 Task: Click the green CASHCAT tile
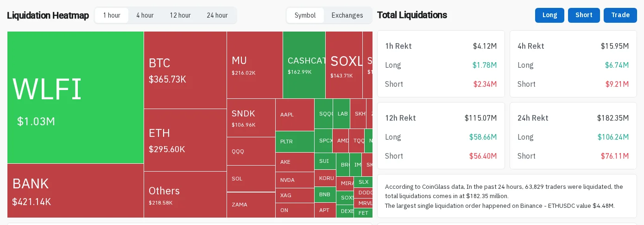click(304, 65)
